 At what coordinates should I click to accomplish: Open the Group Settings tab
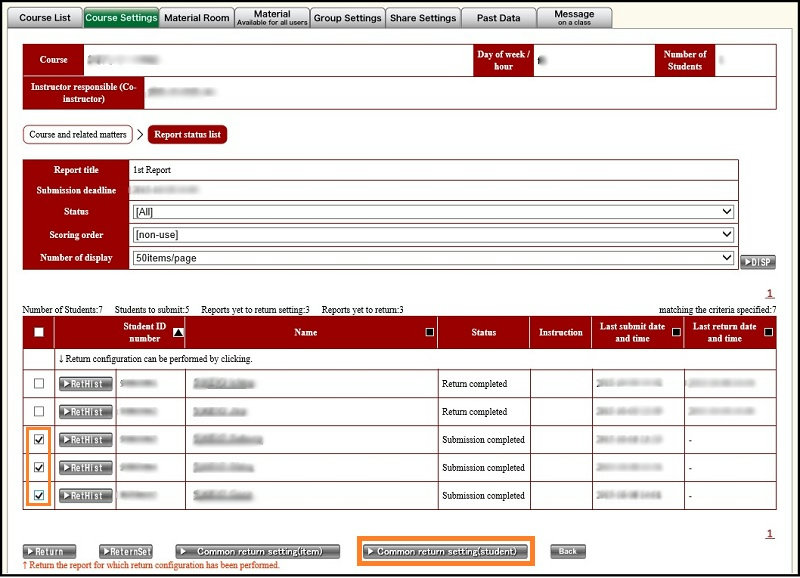[x=347, y=17]
